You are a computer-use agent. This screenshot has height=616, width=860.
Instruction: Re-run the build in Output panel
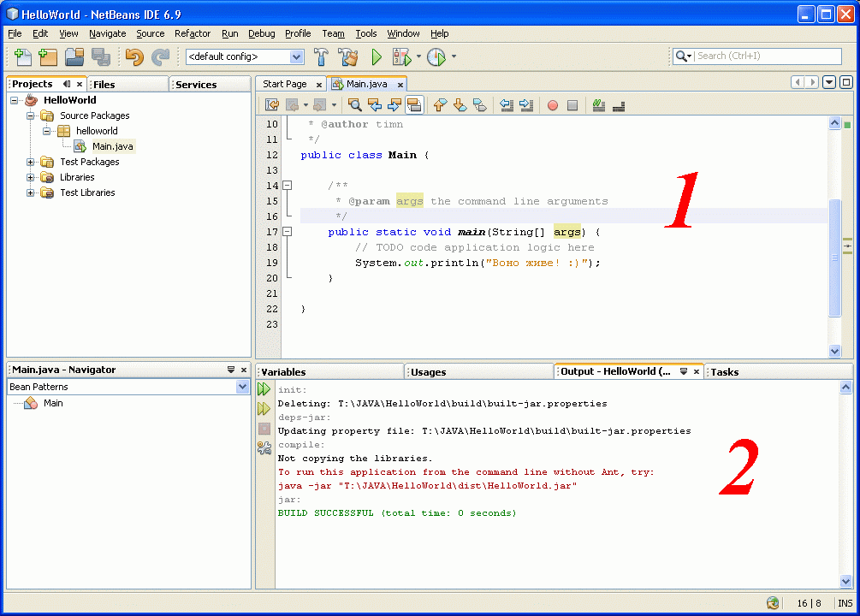point(264,389)
